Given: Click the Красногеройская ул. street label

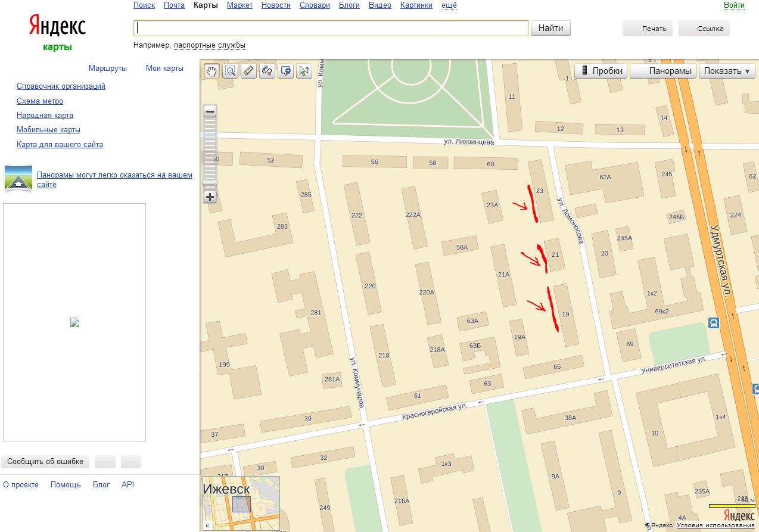Looking at the screenshot, I should click(434, 410).
